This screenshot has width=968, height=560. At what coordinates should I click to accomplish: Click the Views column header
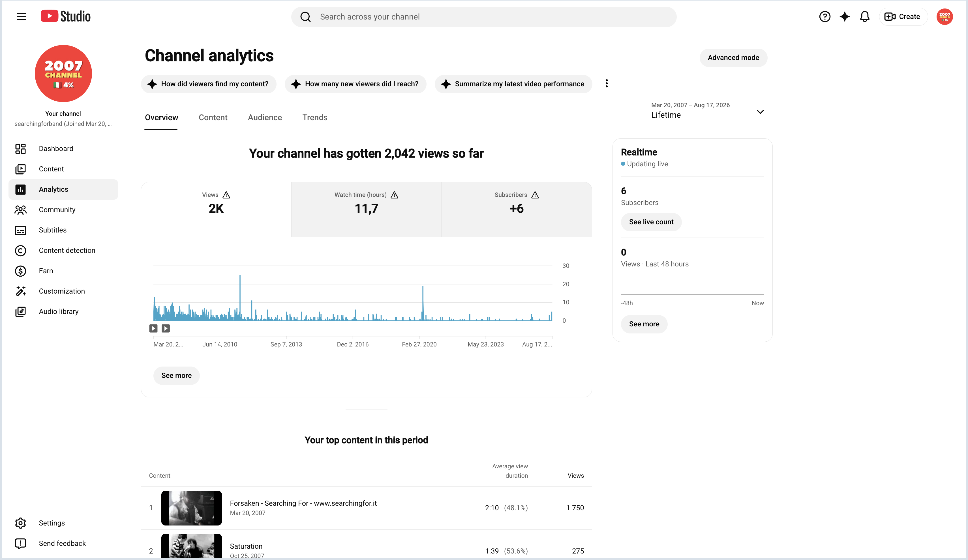pyautogui.click(x=575, y=475)
